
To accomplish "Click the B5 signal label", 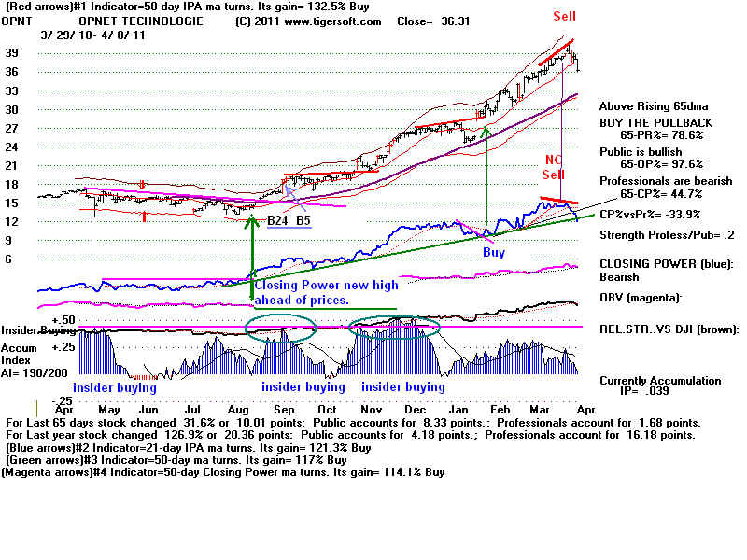I will pos(303,220).
